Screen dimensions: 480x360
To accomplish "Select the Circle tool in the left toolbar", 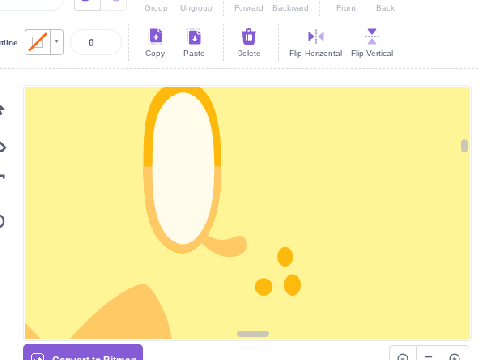I will pyautogui.click(x=2, y=221).
